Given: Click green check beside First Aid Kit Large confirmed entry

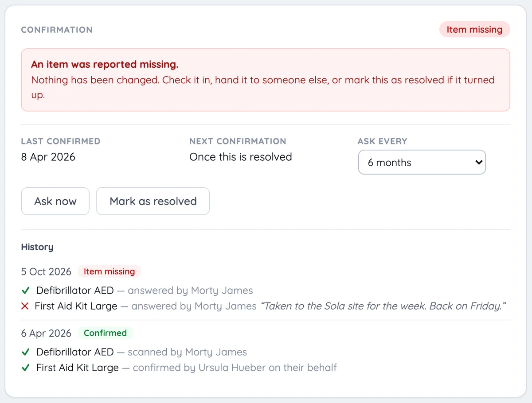Looking at the screenshot, I should pos(25,368).
